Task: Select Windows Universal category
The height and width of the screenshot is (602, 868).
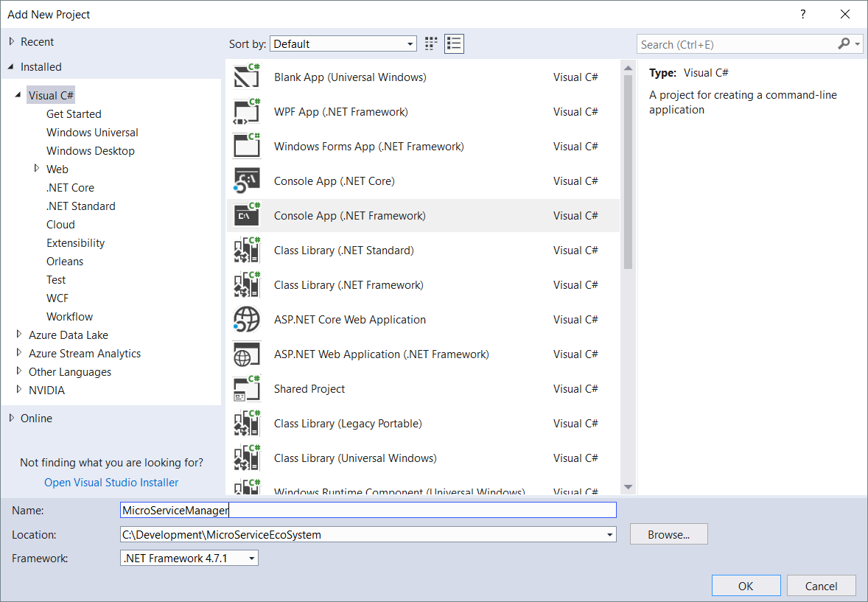Action: 92,132
